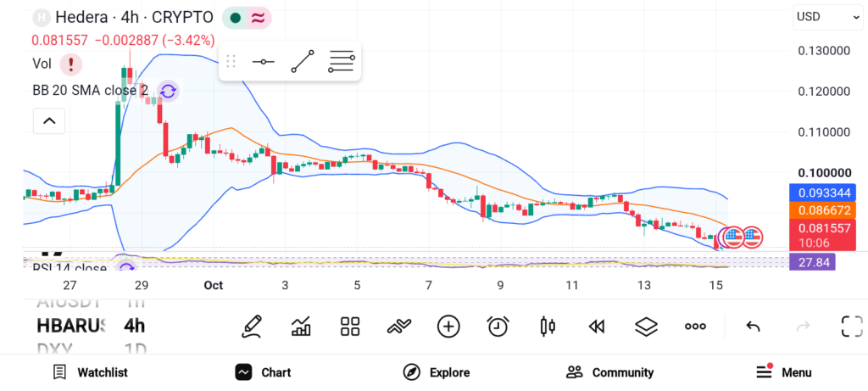This screenshot has width=868, height=391.
Task: Tap the rightmost US flag event marker
Action: [x=752, y=237]
